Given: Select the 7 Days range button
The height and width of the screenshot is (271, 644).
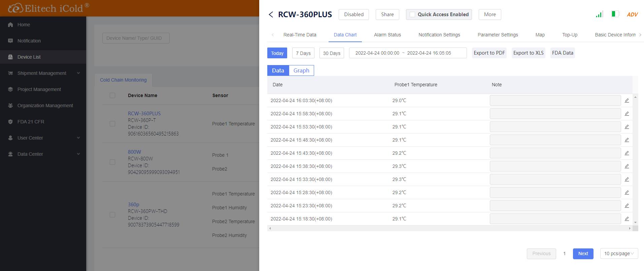Looking at the screenshot, I should pos(303,53).
